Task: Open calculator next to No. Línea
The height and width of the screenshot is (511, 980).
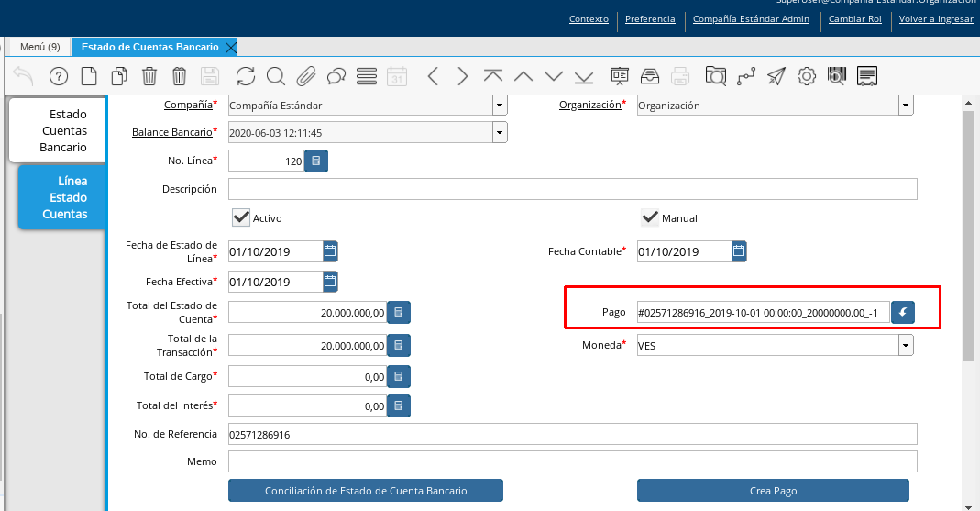Action: coord(316,161)
